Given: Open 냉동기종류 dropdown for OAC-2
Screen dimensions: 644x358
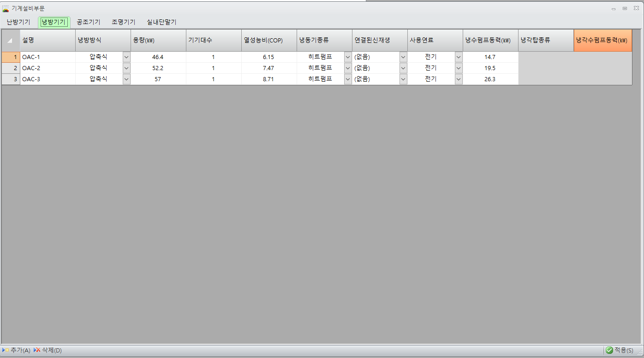Looking at the screenshot, I should 348,68.
